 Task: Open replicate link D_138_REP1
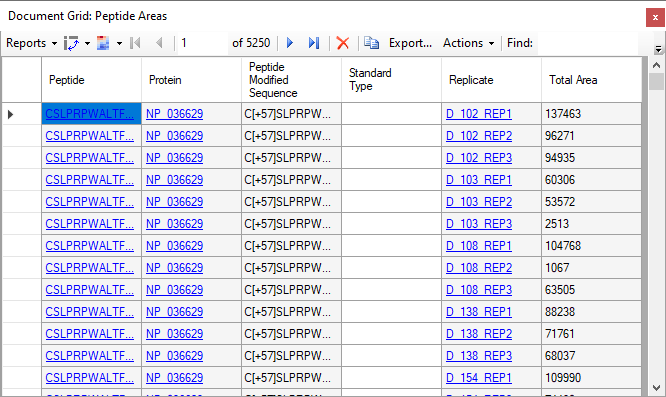pos(479,312)
